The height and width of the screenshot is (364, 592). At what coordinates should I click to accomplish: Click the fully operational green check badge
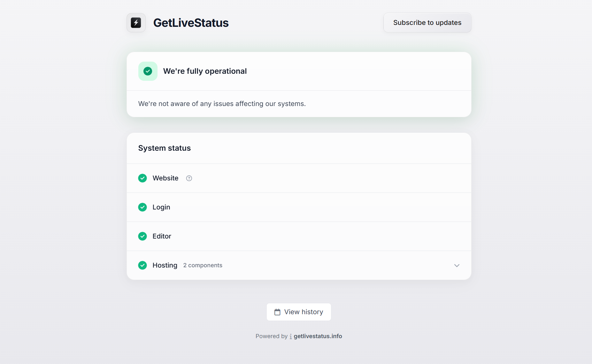(x=148, y=71)
